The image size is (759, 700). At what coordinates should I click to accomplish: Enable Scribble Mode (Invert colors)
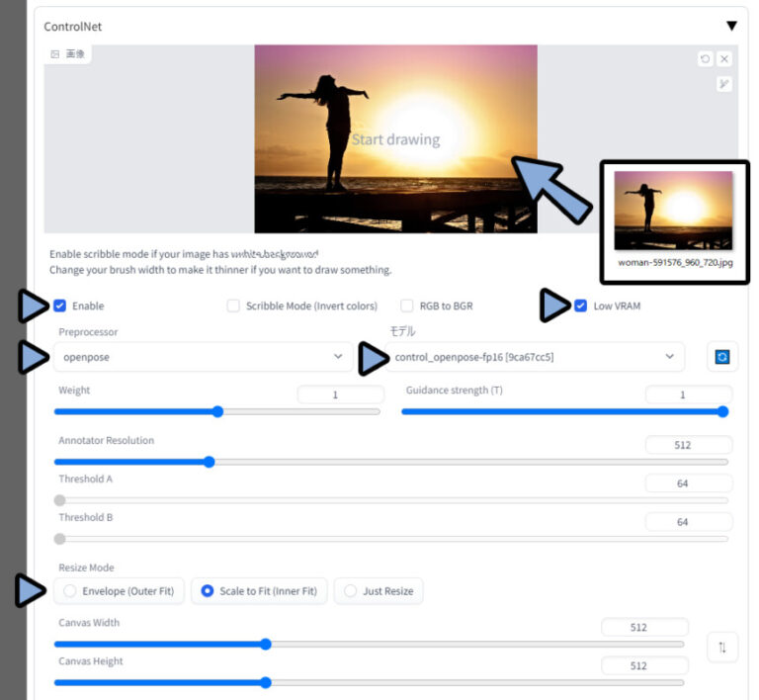pos(233,306)
